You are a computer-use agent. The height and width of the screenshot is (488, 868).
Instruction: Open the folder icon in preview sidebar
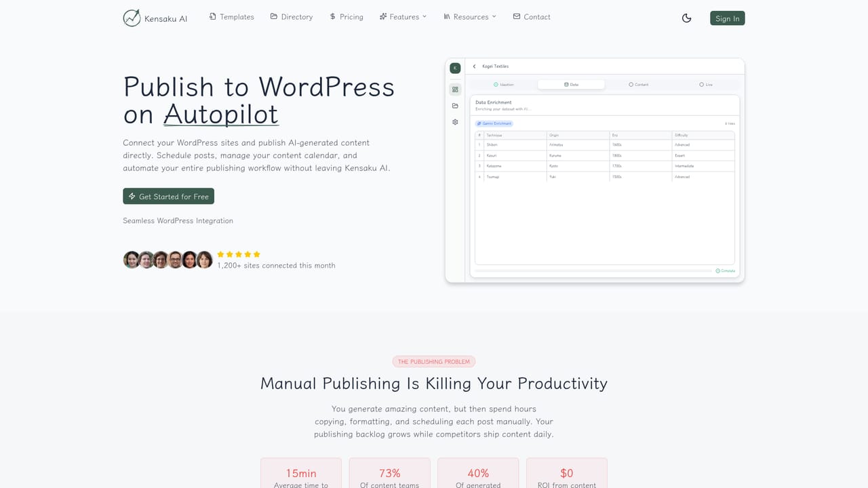(455, 106)
